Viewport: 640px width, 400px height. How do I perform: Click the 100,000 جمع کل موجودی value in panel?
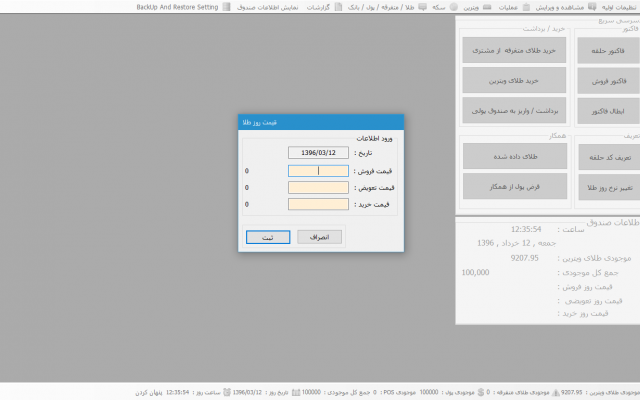coord(475,272)
